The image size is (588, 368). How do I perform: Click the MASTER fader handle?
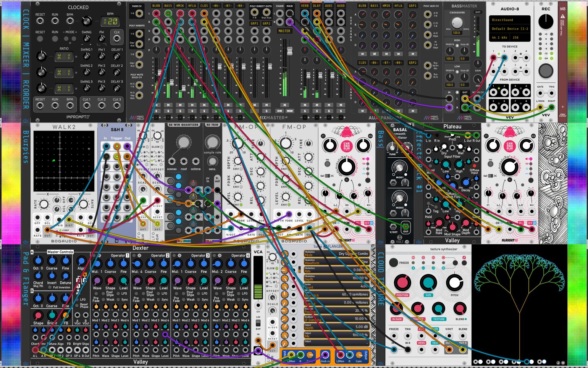(x=289, y=51)
